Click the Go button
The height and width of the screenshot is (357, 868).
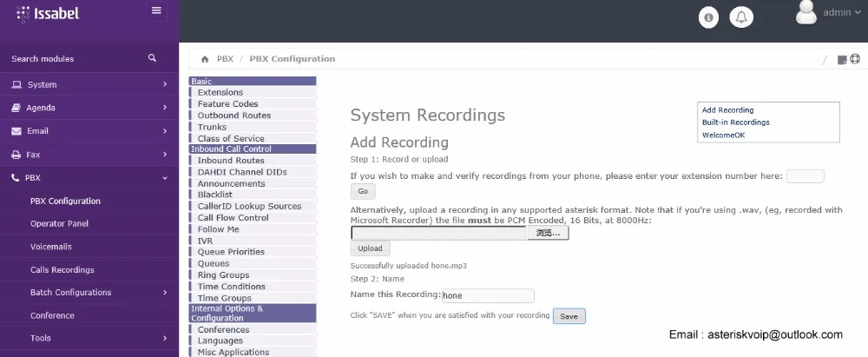tap(363, 191)
